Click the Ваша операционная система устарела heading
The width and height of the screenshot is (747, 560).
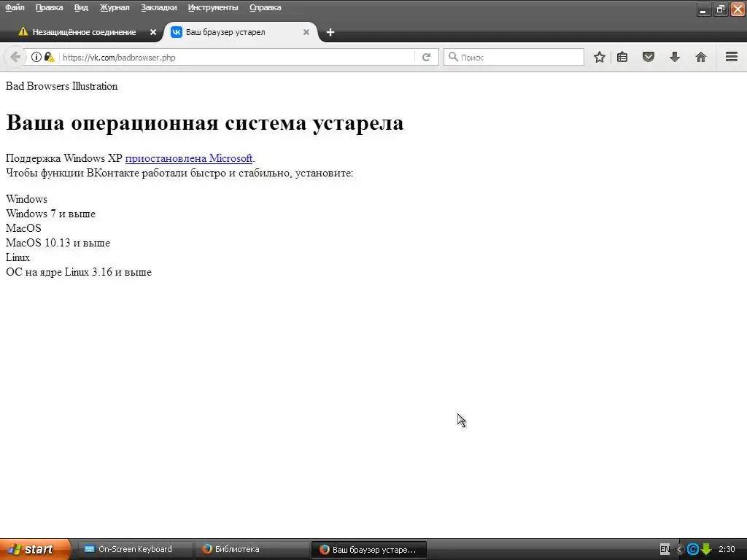tap(205, 122)
